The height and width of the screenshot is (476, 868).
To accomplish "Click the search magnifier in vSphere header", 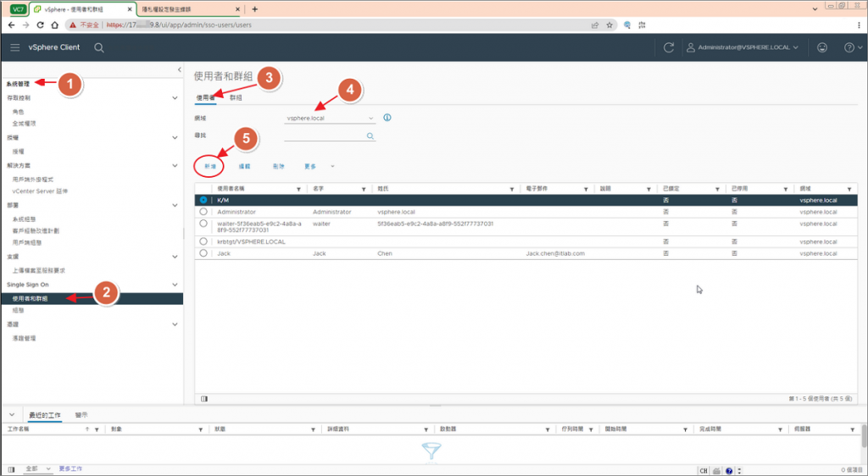I will pyautogui.click(x=99, y=47).
